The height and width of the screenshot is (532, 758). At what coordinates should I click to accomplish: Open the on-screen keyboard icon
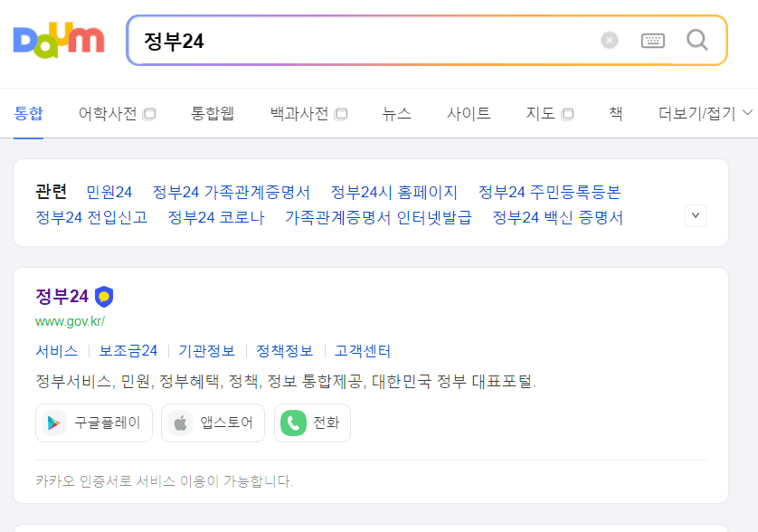650,40
